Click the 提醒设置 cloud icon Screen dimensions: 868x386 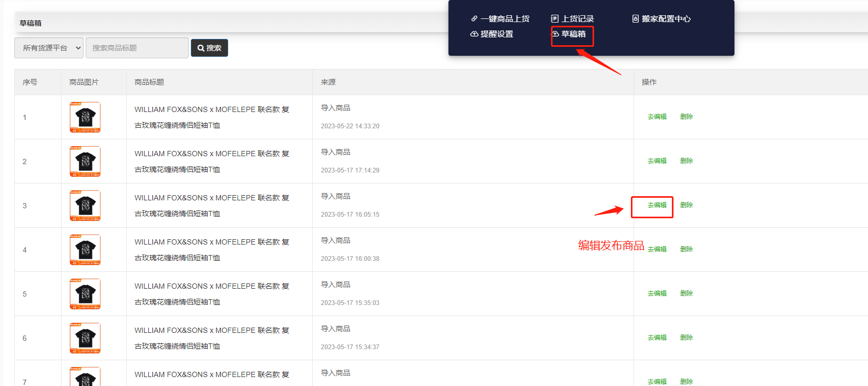tap(474, 34)
